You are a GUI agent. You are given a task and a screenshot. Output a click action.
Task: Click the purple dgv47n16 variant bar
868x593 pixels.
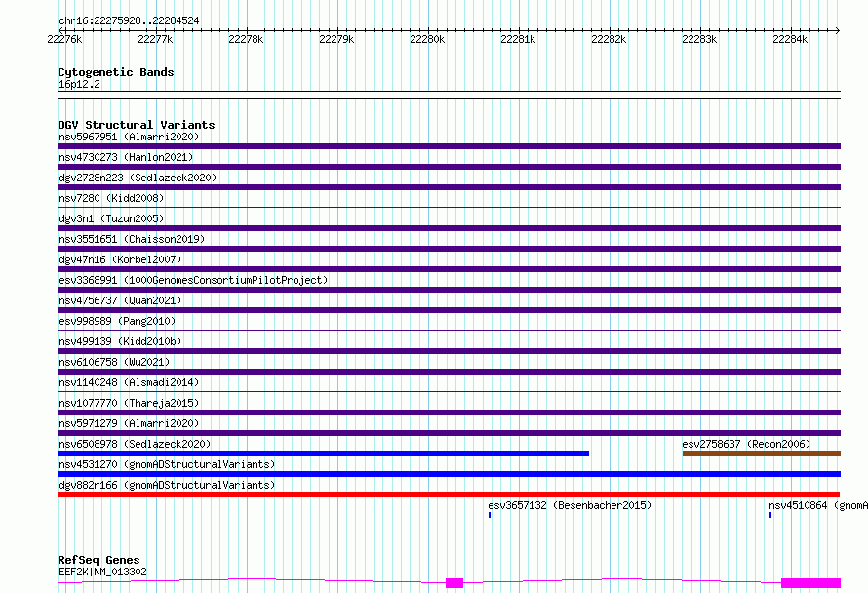pos(449,269)
